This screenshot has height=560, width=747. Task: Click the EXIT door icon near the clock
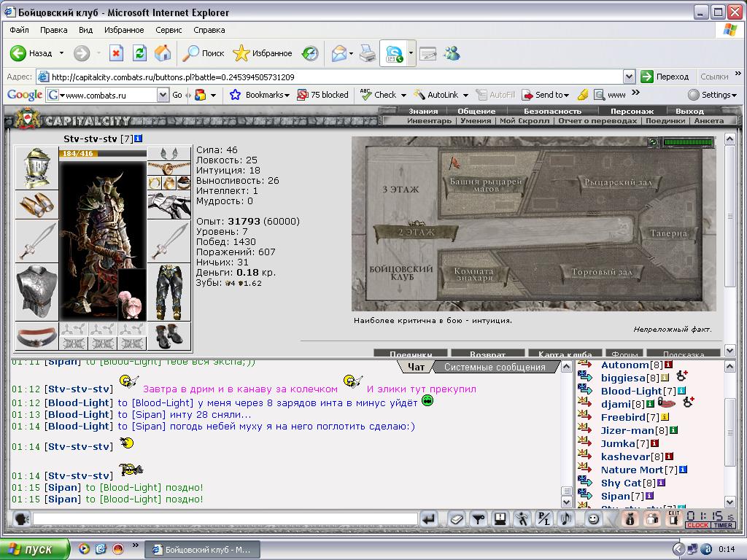(673, 518)
